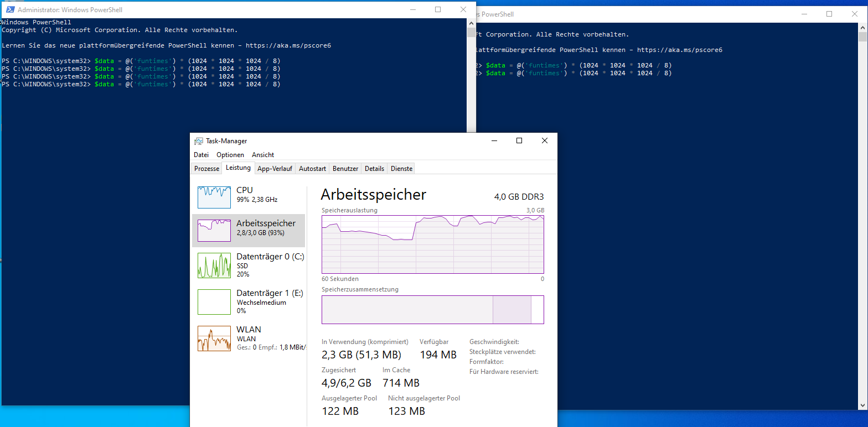Click the large Arbeitsspeicher heading

[x=374, y=194]
